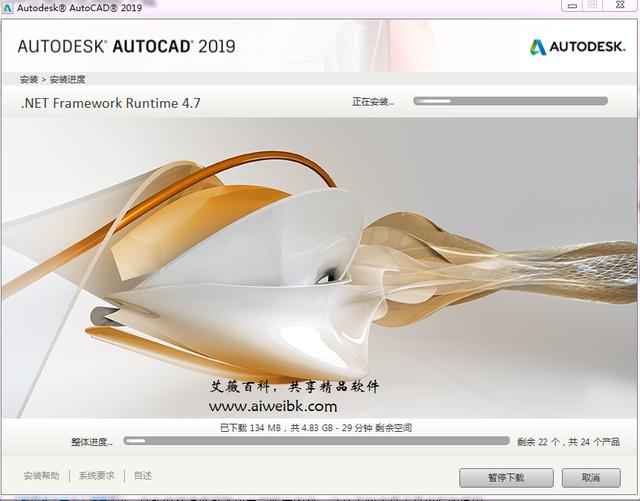Open the 自述 readme link
This screenshot has height=501, width=640.
[x=143, y=476]
